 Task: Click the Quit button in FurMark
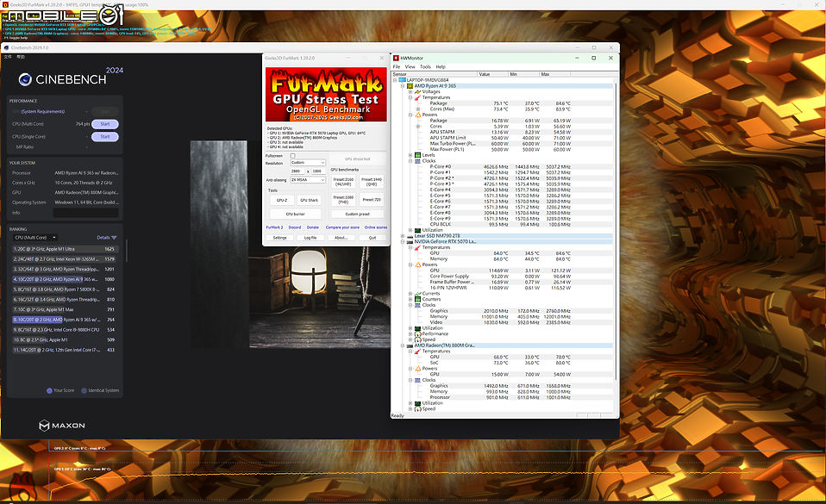click(x=372, y=238)
